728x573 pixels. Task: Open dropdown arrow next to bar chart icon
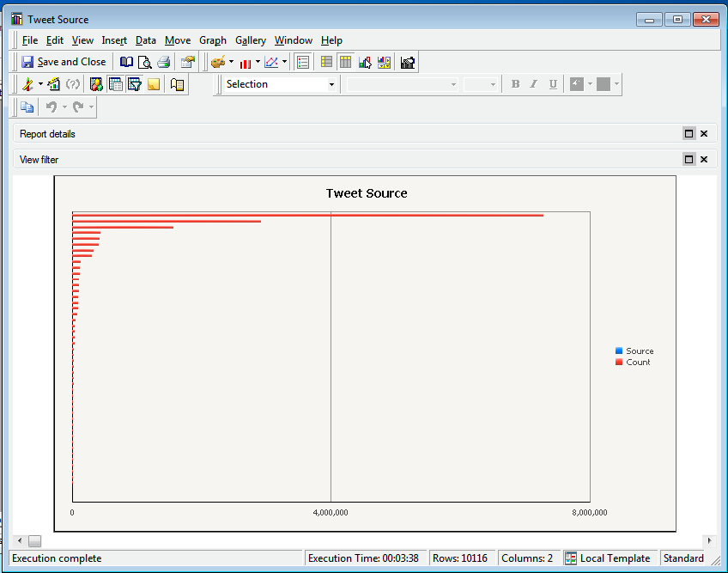point(258,62)
